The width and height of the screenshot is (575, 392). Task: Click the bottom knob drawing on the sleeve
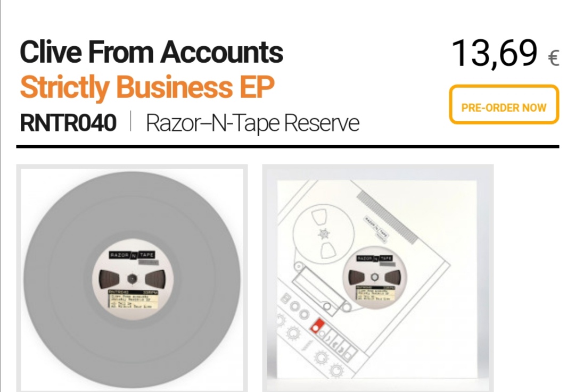tap(336, 371)
